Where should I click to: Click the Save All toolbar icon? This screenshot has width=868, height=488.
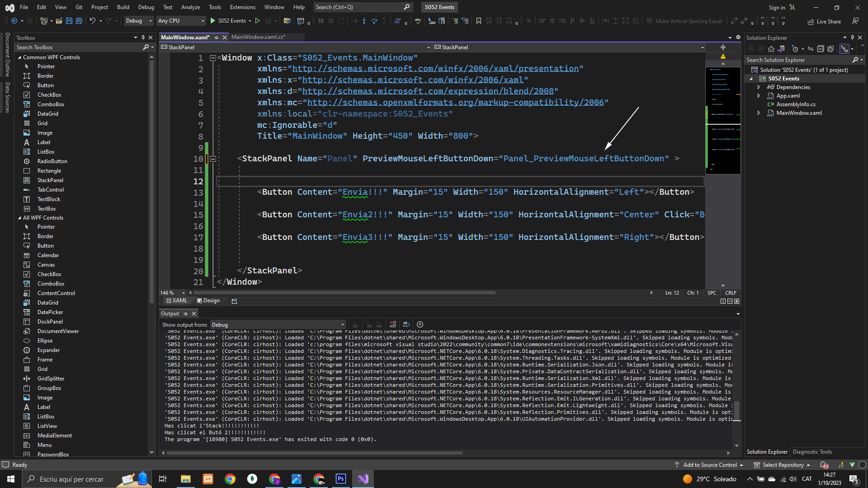tap(79, 21)
